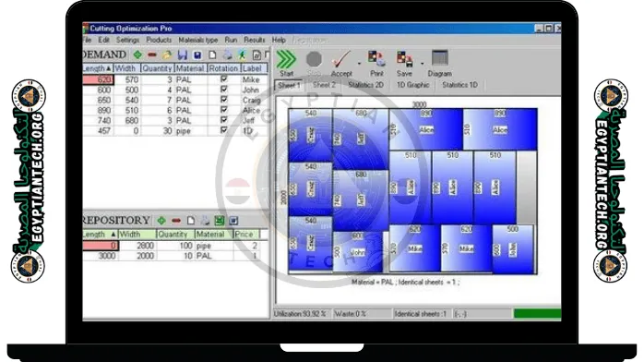Image resolution: width=644 pixels, height=362 pixels.
Task: Open the Materials type menu
Action: pos(198,40)
